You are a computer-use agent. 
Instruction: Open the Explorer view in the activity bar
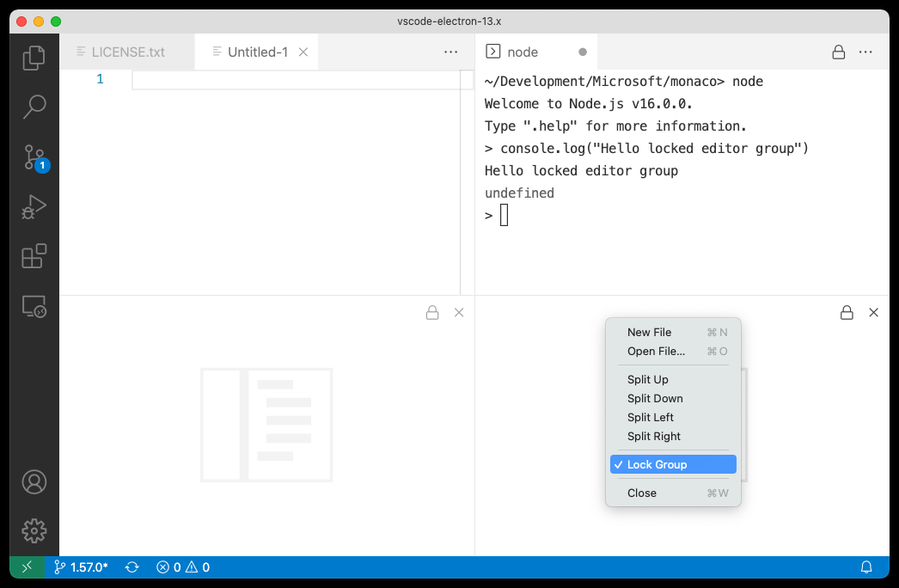coord(34,57)
